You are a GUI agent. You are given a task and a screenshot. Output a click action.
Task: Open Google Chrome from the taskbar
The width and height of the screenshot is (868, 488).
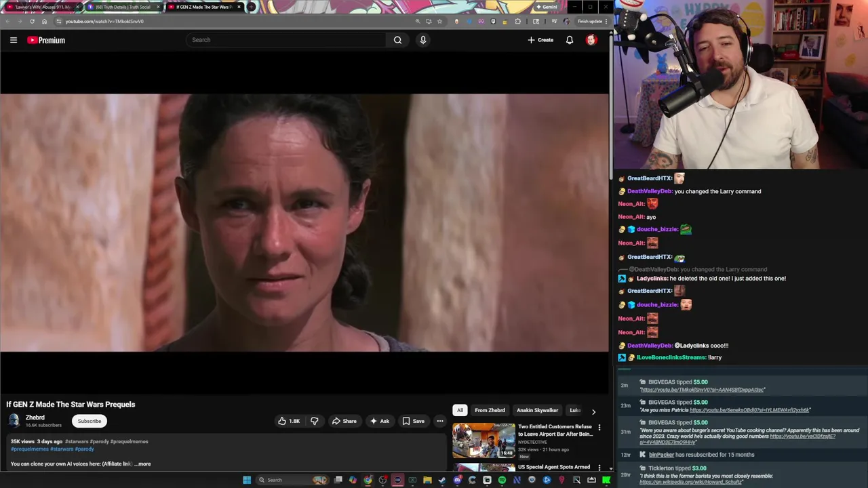(368, 480)
